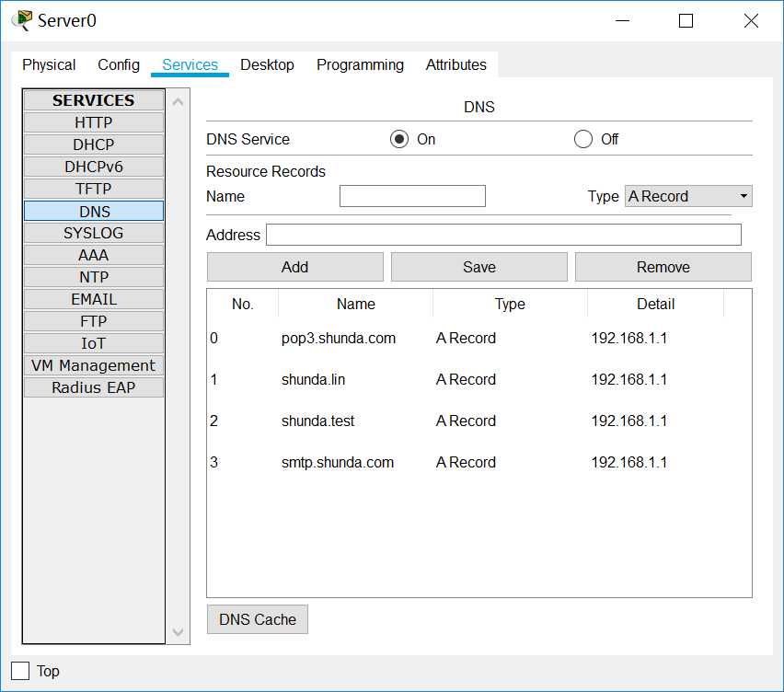This screenshot has height=692, width=784.
Task: Turn DNS Service off
Action: click(x=583, y=139)
